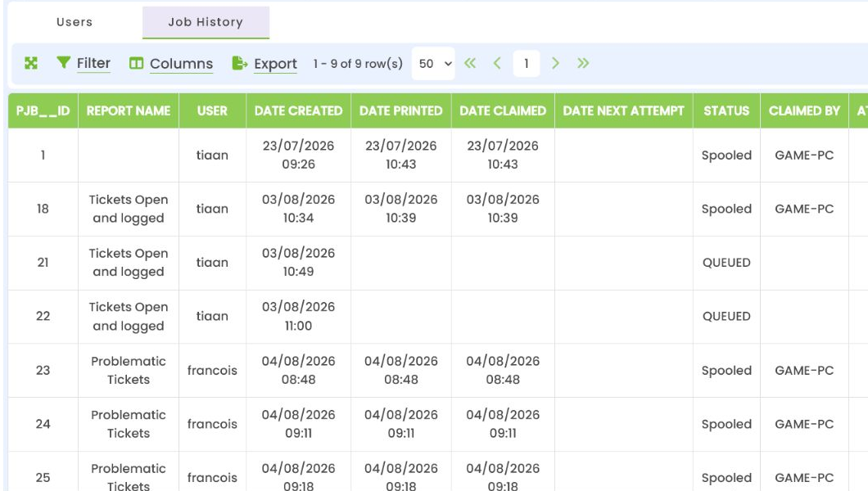Screen dimensions: 868x491
Task: Click job ID 21 cell
Action: click(43, 263)
